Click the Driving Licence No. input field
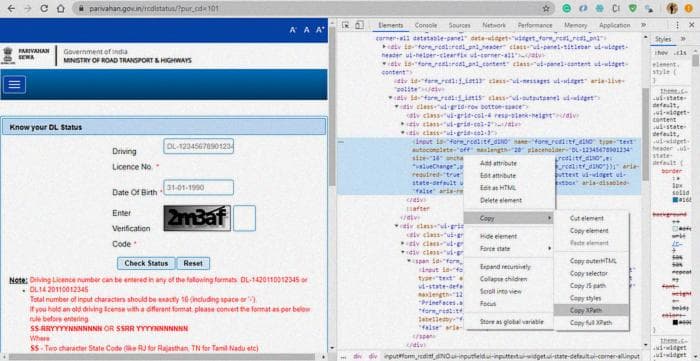700x361 pixels. (199, 146)
